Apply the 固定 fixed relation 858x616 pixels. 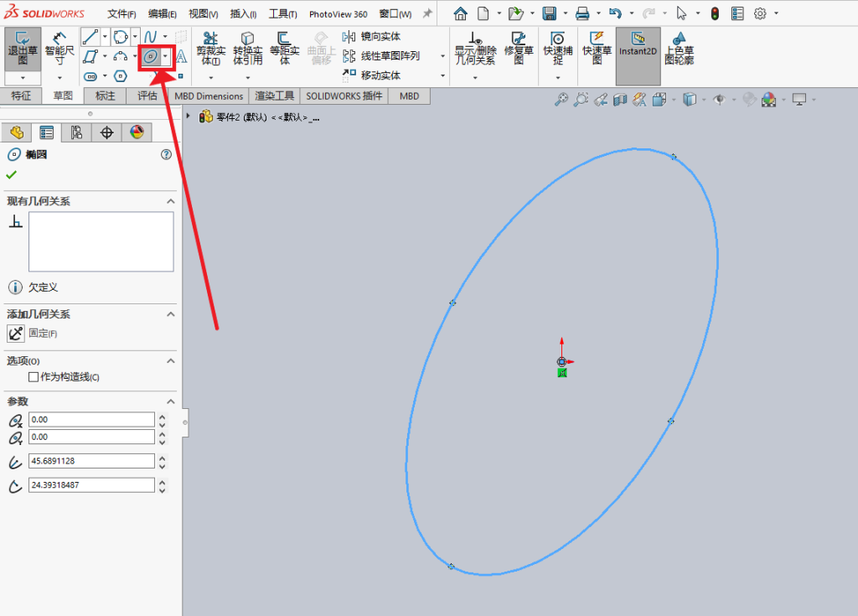(x=16, y=333)
